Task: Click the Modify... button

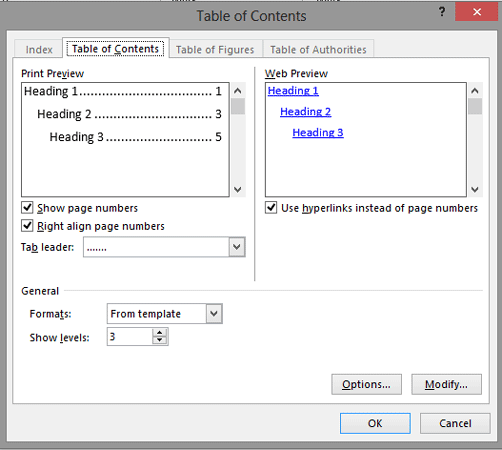Action: pos(446,384)
